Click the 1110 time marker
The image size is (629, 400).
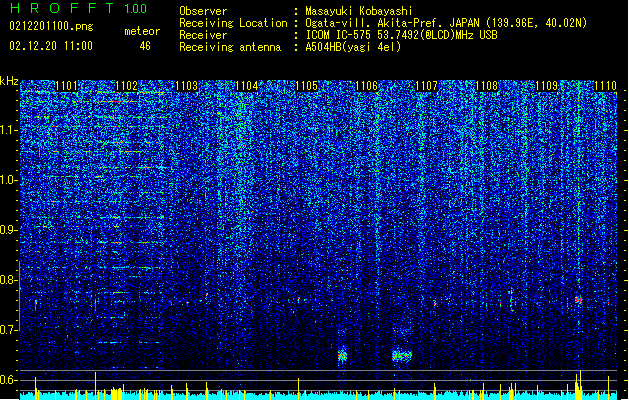click(x=605, y=86)
